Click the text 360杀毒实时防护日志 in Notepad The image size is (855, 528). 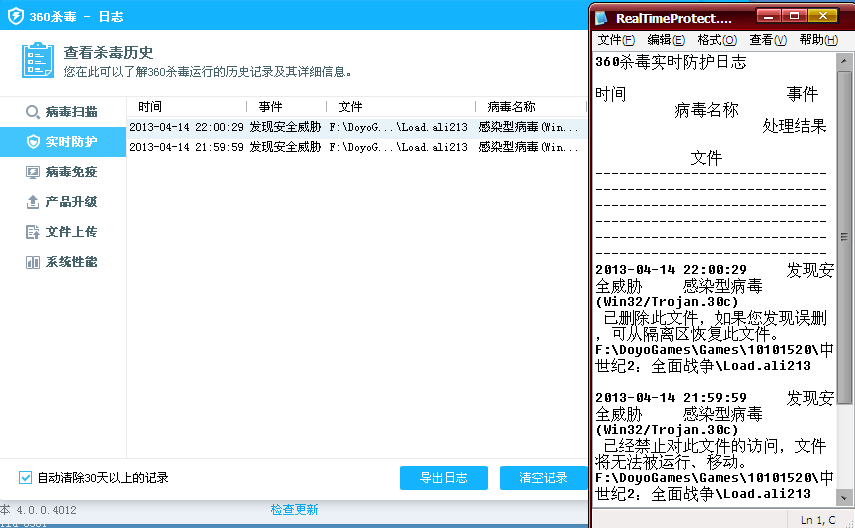670,62
